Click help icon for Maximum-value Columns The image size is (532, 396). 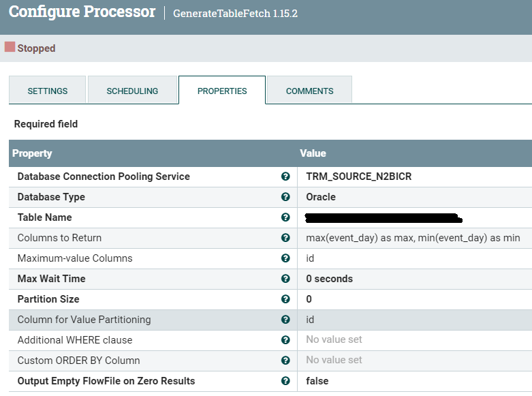(x=285, y=258)
